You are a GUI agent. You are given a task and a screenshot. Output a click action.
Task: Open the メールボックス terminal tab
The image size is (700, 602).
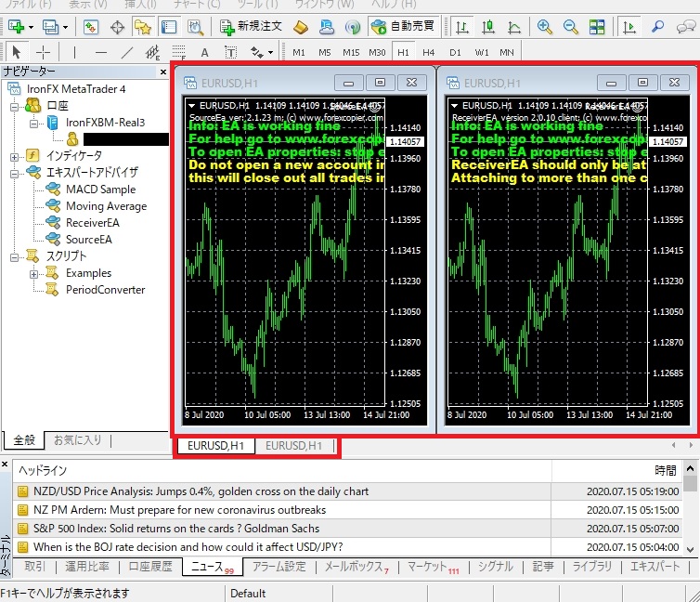[x=356, y=567]
